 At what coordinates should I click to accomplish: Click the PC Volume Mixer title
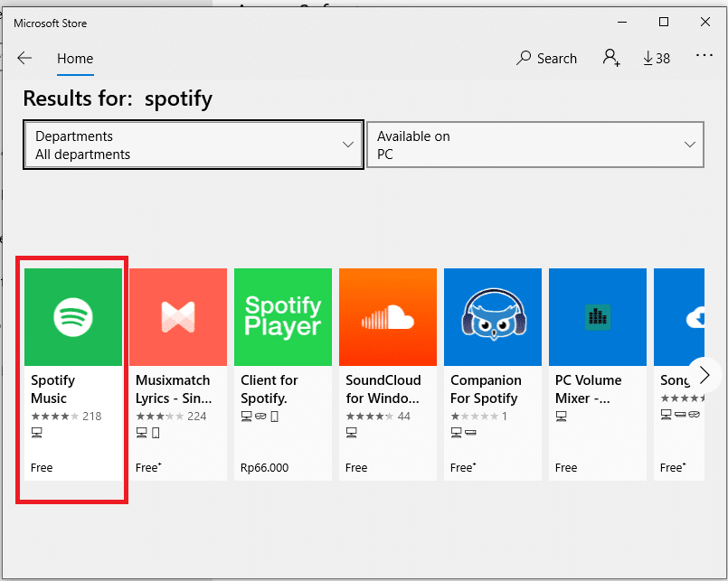tap(588, 389)
